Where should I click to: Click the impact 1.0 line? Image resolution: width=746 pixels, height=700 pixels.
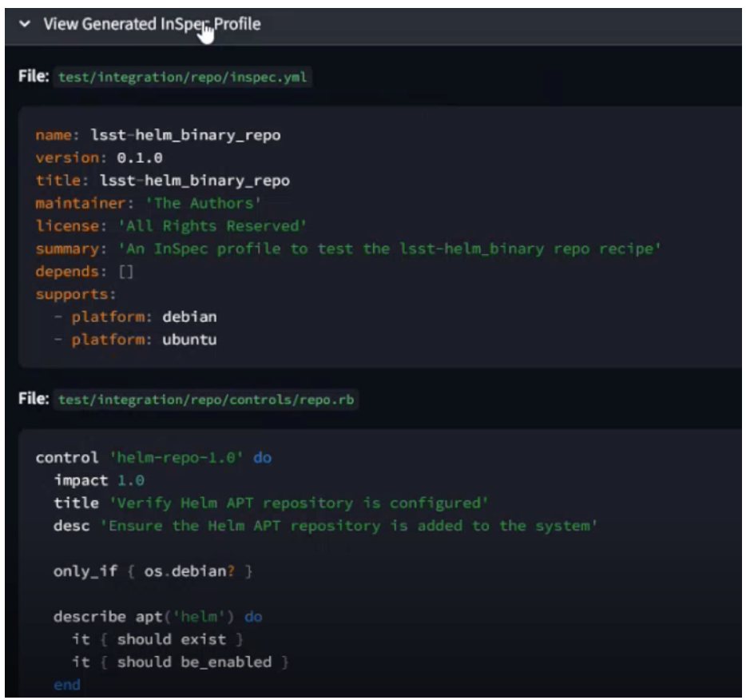click(98, 481)
